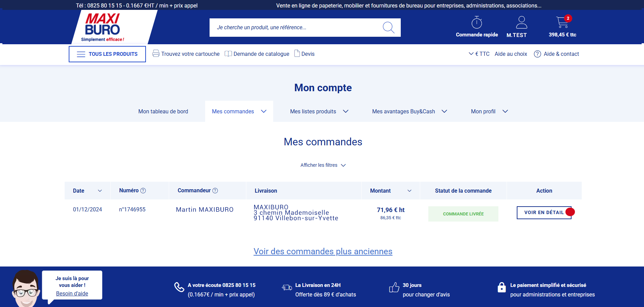Click the question mark Aide & contact icon
Screen dimensions: 644x307
click(x=538, y=54)
